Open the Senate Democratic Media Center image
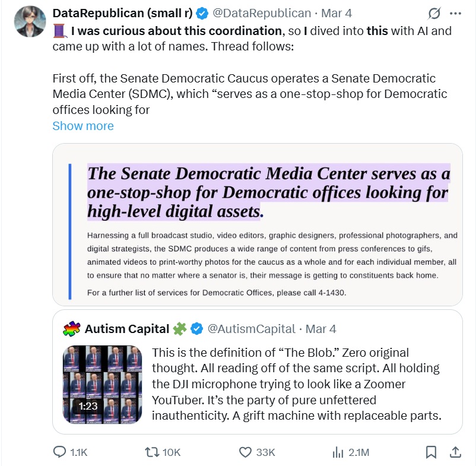The image size is (476, 466). coord(257,224)
